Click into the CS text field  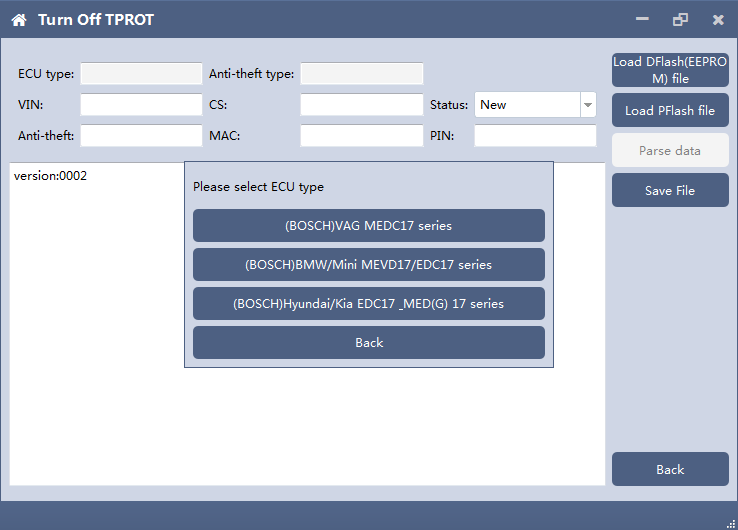(x=361, y=104)
